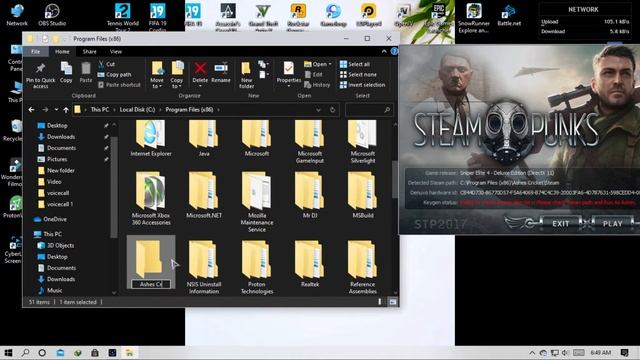Screen dimensions: 640x360
Task: Select OneDrive in navigation pane
Action: 55,219
